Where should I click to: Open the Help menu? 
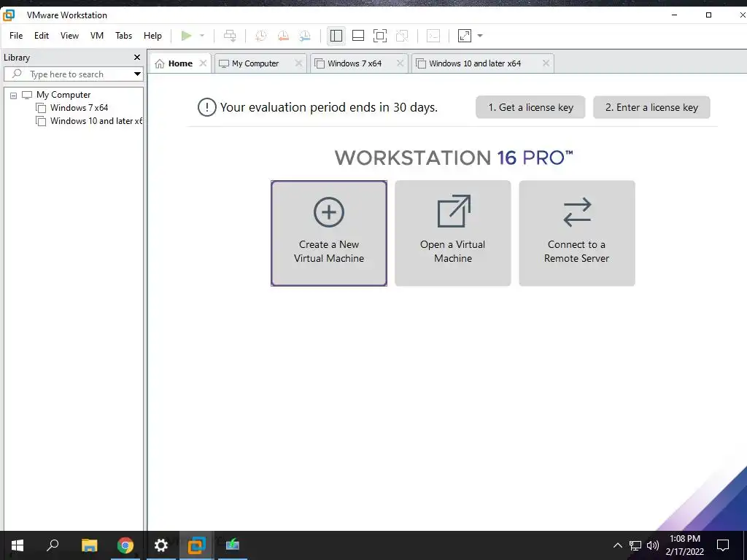153,36
